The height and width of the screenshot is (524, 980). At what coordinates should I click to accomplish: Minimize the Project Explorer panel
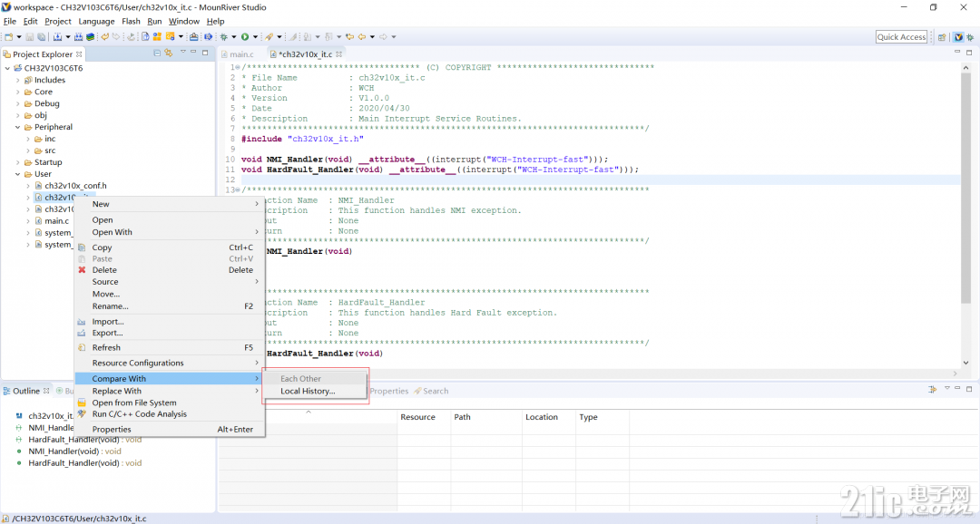[194, 52]
